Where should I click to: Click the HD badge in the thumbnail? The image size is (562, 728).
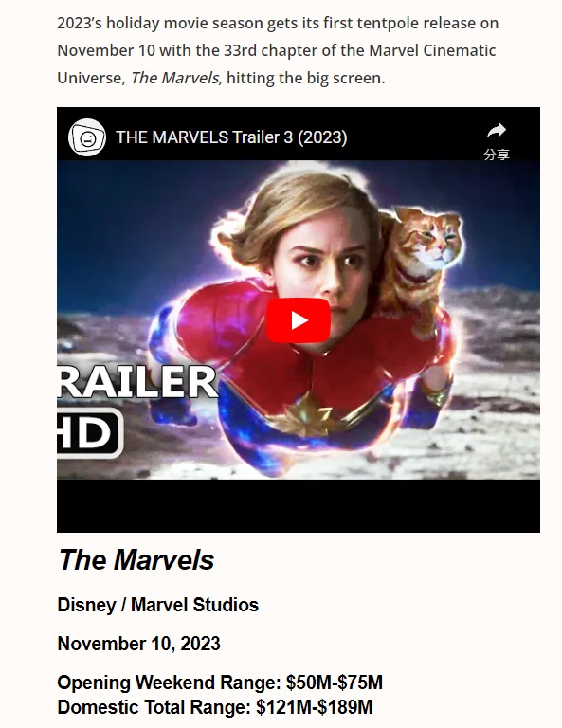[x=90, y=433]
